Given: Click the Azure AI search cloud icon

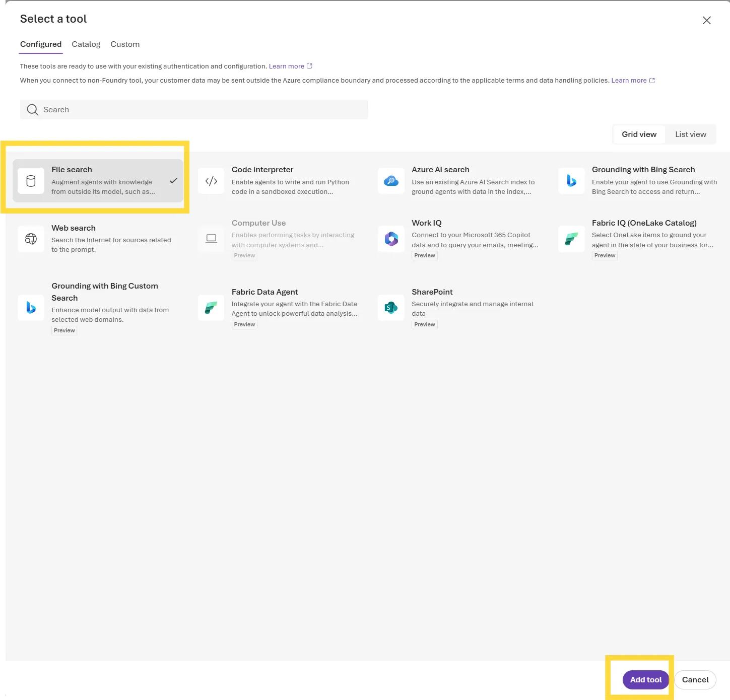Looking at the screenshot, I should [x=391, y=181].
